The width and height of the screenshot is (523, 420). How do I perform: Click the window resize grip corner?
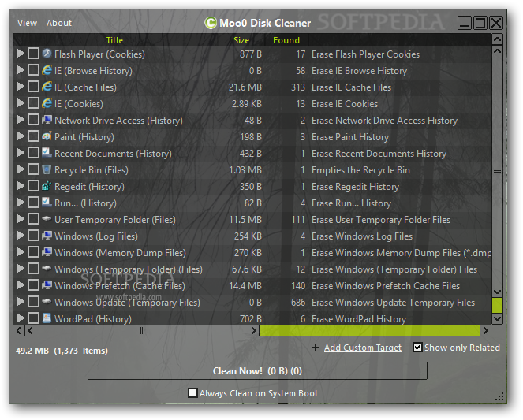pos(499,396)
